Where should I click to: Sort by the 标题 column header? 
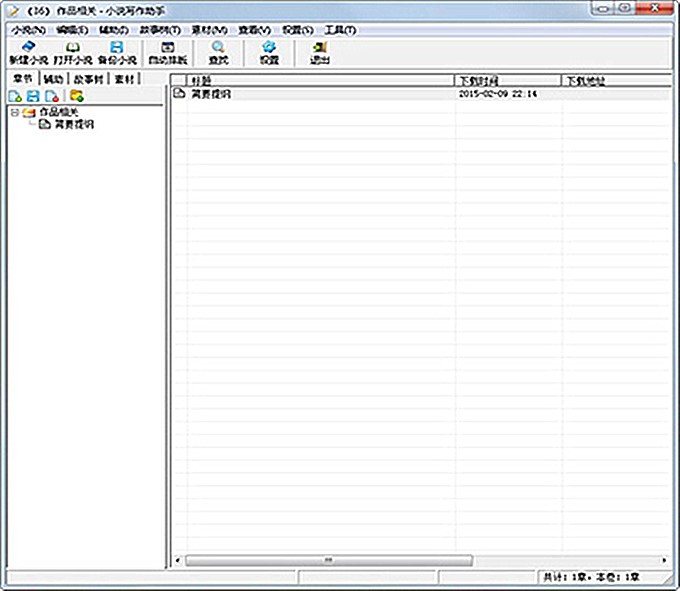point(320,80)
